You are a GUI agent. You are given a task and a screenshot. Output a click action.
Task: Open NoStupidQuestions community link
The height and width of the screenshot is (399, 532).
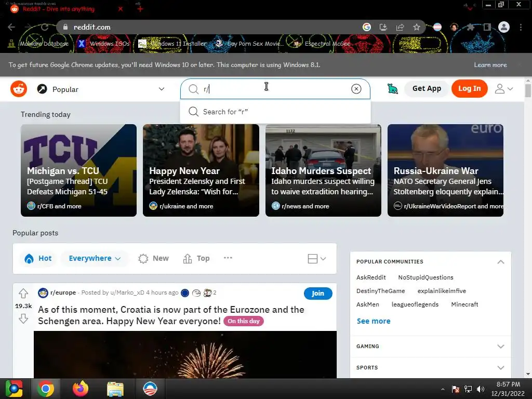pyautogui.click(x=425, y=277)
